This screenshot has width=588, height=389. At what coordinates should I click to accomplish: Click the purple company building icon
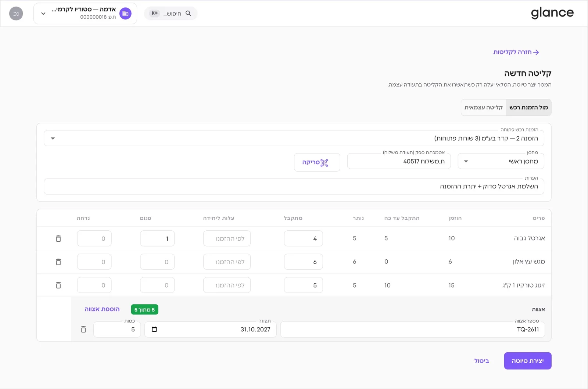[125, 14]
